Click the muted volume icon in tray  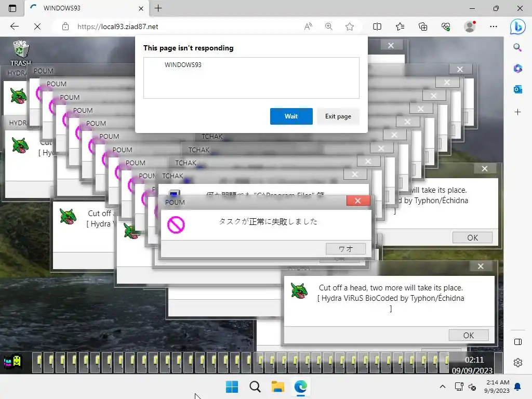(472, 387)
